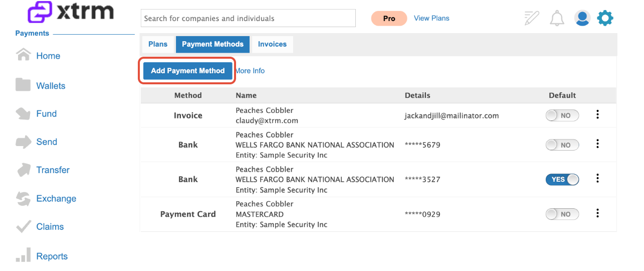644x271 pixels.
Task: Select the Exchange arrows icon
Action: [23, 198]
